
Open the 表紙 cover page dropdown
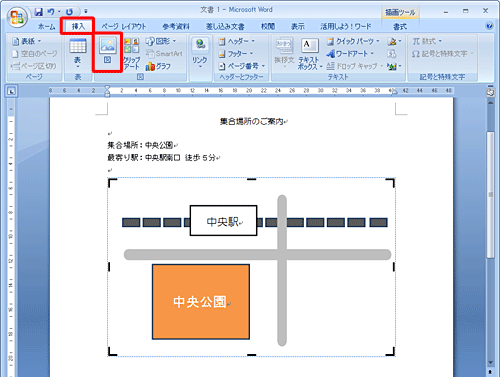(x=26, y=41)
